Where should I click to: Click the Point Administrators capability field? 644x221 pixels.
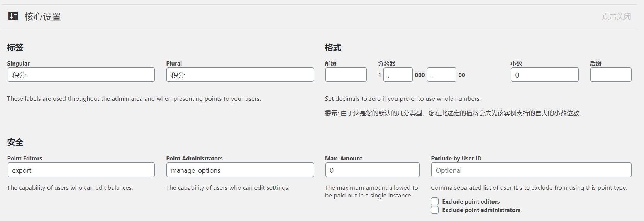(x=240, y=170)
